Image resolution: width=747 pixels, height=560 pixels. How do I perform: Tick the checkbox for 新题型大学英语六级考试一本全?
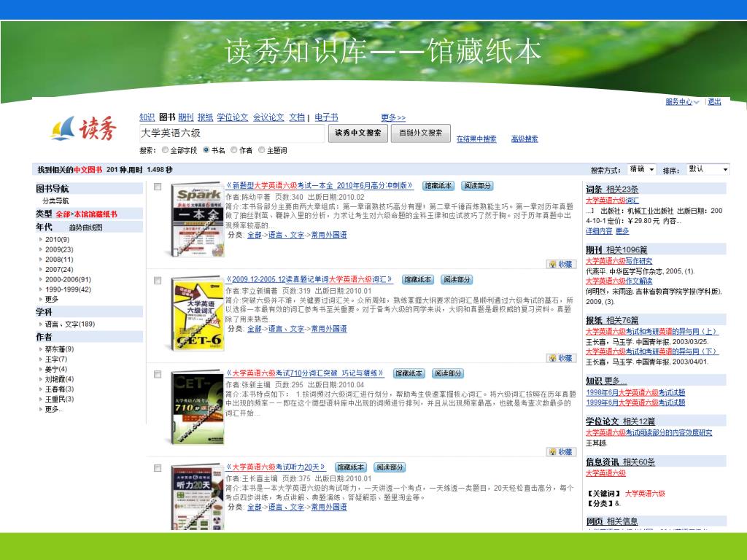[x=158, y=187]
